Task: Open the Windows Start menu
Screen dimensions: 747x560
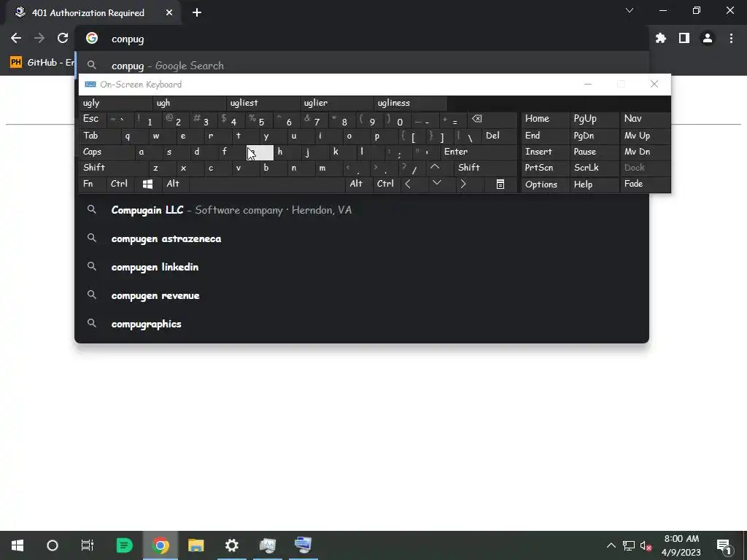Action: click(x=18, y=545)
